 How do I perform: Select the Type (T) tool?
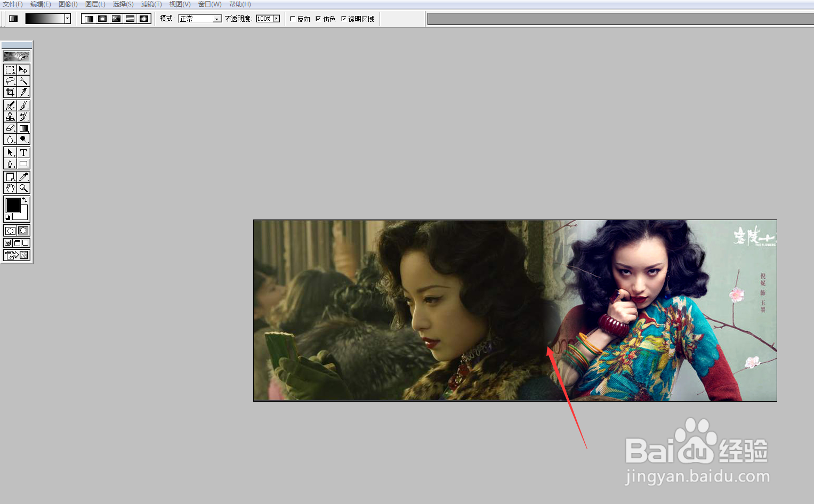(x=23, y=152)
